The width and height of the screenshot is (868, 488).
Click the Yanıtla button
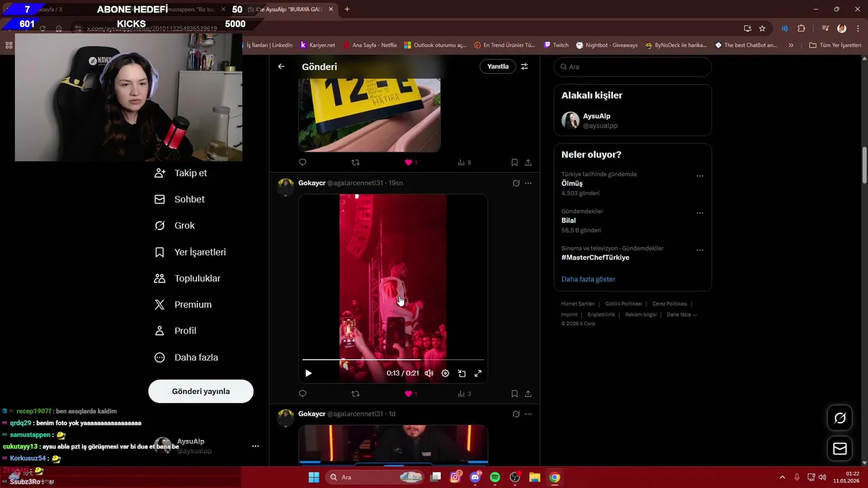click(498, 66)
